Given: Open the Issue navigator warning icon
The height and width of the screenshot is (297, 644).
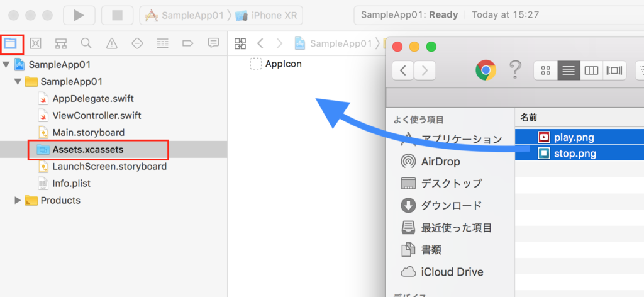Looking at the screenshot, I should coord(112,43).
